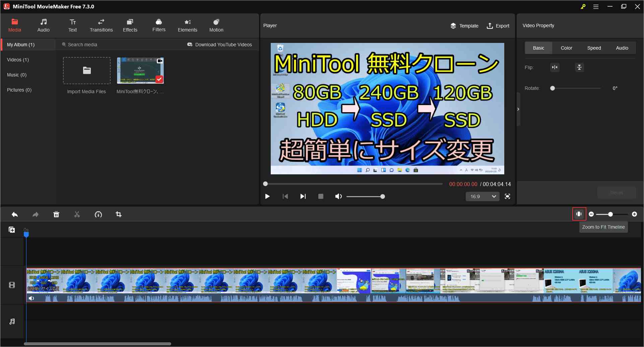Select the MiniTool video clip thumbnail

coord(140,70)
